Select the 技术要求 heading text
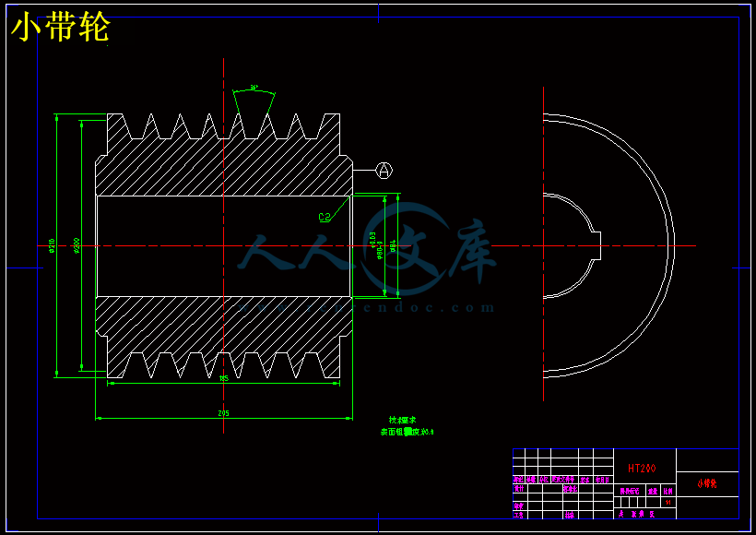The width and height of the screenshot is (756, 535). click(403, 420)
